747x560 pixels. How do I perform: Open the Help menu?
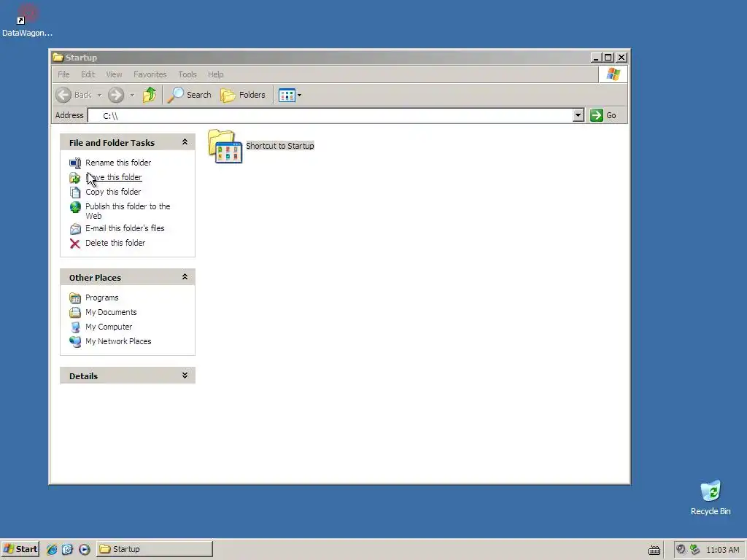[215, 74]
